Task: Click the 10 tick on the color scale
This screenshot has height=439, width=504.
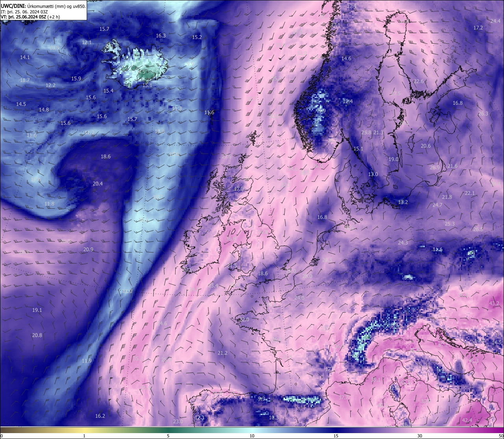Action: [x=252, y=436]
